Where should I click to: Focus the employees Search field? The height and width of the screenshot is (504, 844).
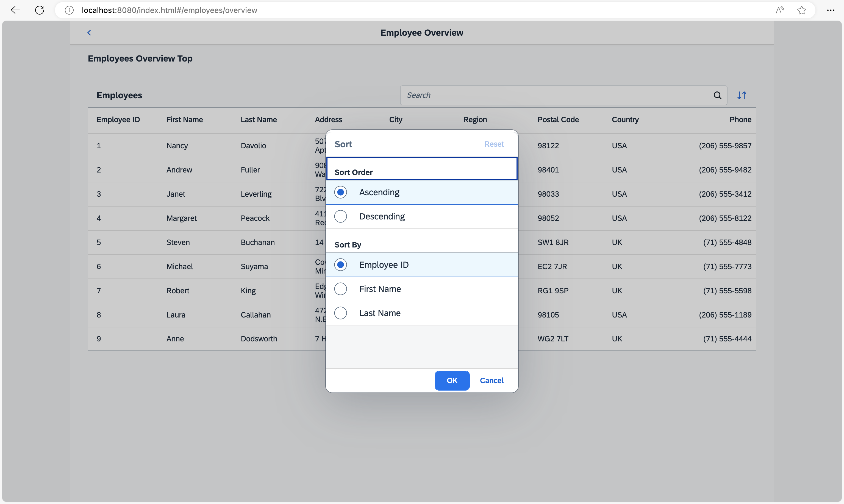[x=557, y=95]
